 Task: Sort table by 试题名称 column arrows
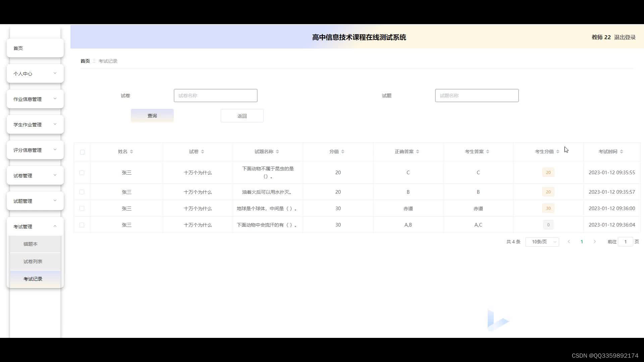click(x=277, y=152)
